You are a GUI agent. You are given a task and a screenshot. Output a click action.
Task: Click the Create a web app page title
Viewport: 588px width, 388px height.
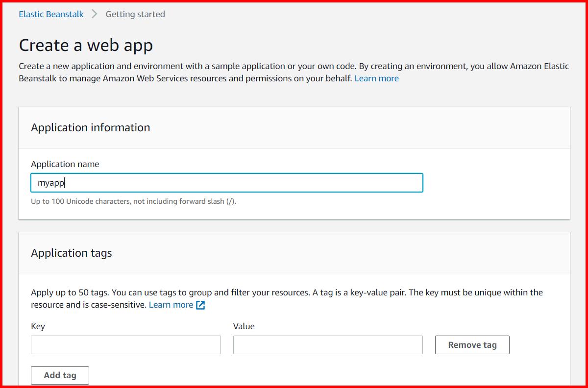pos(85,45)
